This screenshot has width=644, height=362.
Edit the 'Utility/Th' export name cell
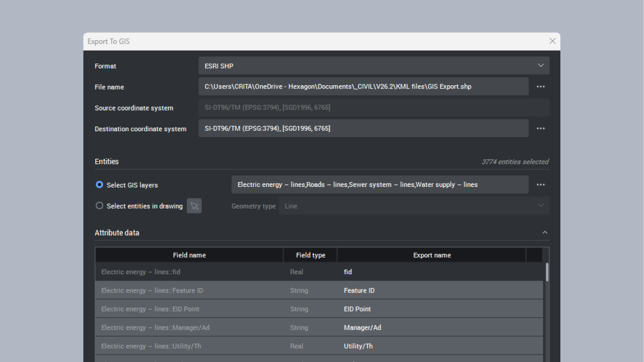click(432, 346)
